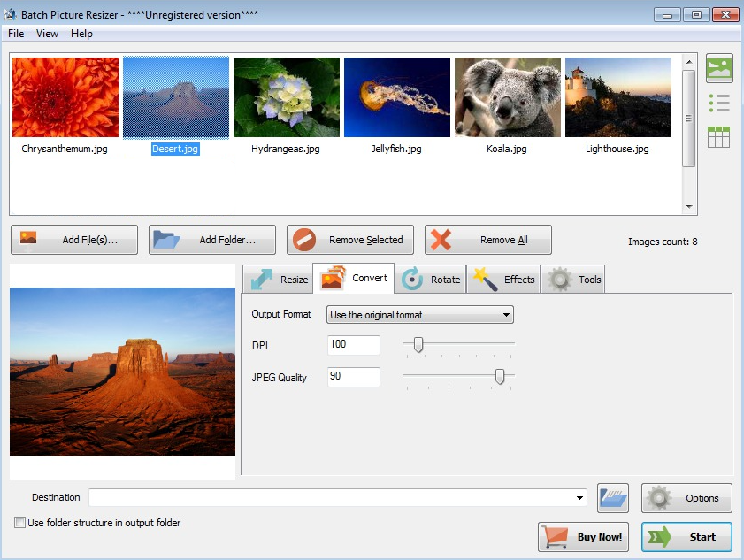Switch to thumbnail view mode icon

point(719,68)
